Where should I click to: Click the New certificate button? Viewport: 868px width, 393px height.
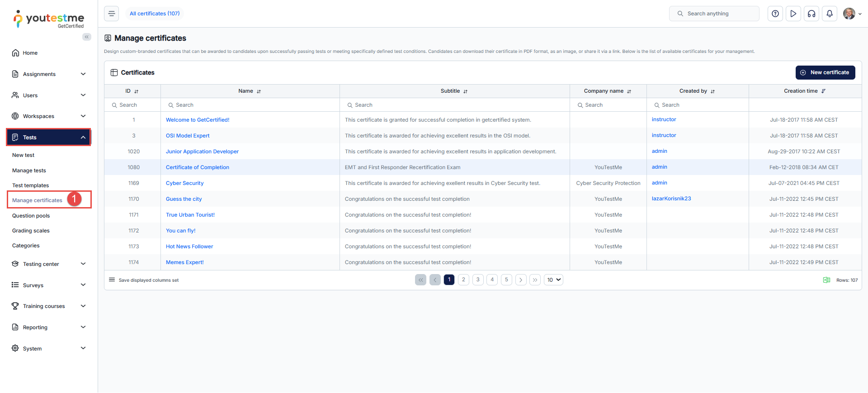[825, 72]
